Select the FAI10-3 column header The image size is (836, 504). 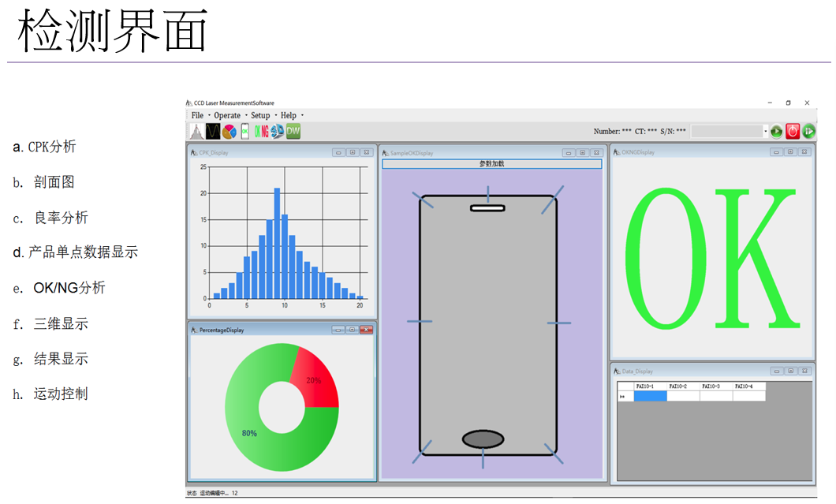click(717, 386)
